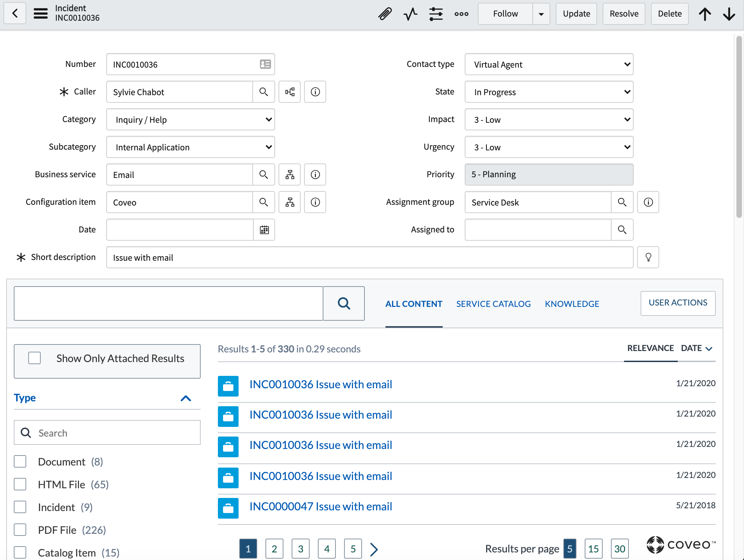Switch to Knowledge tab

[x=572, y=304]
